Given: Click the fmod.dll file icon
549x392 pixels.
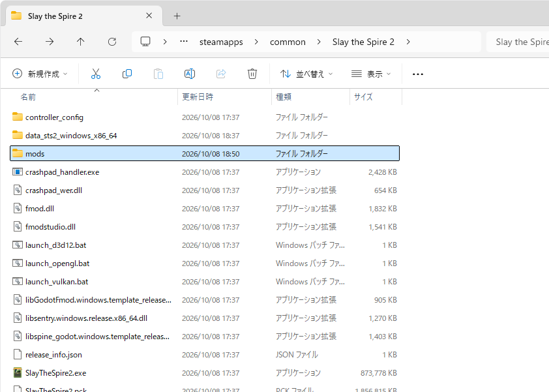Looking at the screenshot, I should pyautogui.click(x=18, y=208).
